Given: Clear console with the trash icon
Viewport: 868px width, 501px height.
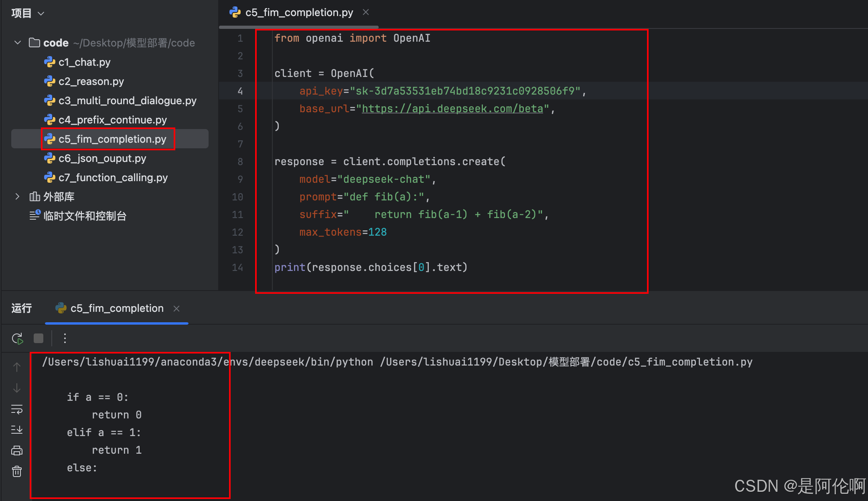Looking at the screenshot, I should coord(17,471).
